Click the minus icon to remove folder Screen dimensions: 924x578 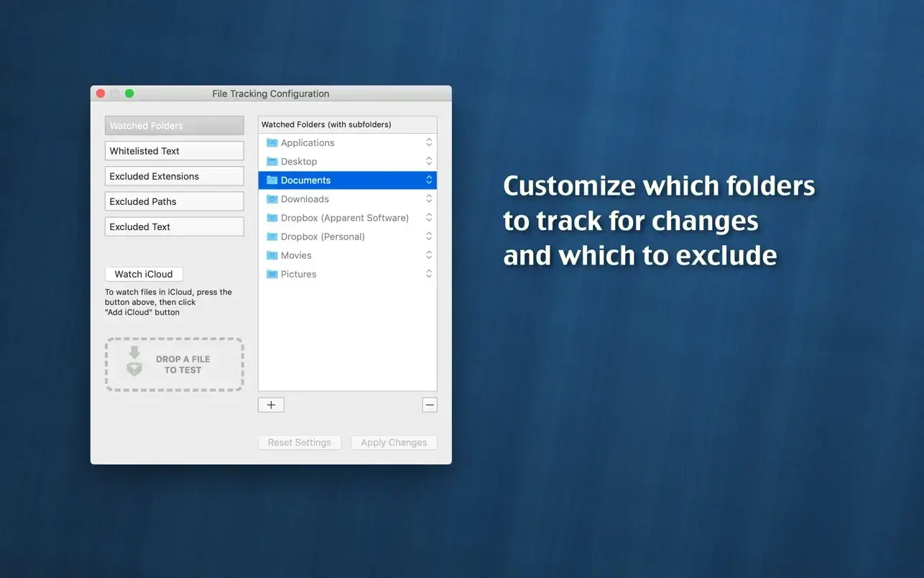[430, 405]
